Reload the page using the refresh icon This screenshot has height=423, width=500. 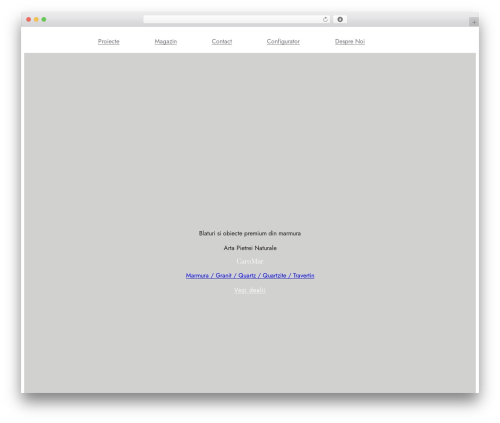point(325,19)
